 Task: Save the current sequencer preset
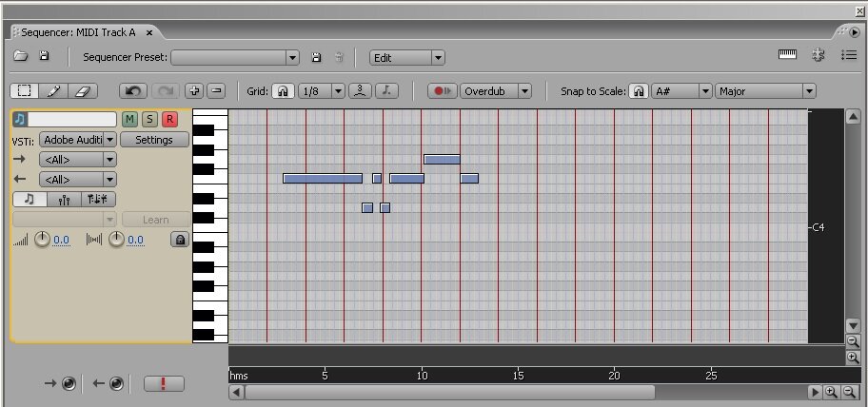[x=316, y=57]
